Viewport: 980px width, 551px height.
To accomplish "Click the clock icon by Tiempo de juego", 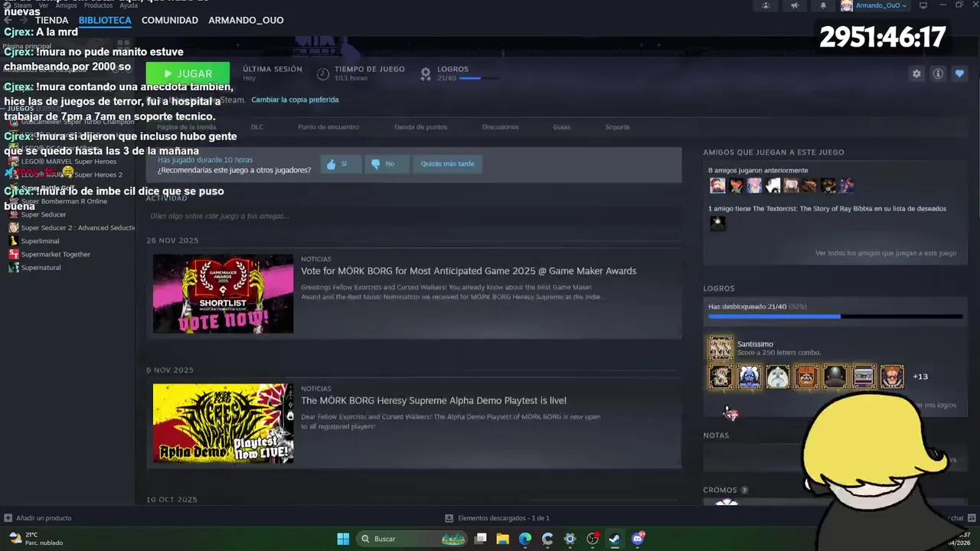I will coord(323,73).
